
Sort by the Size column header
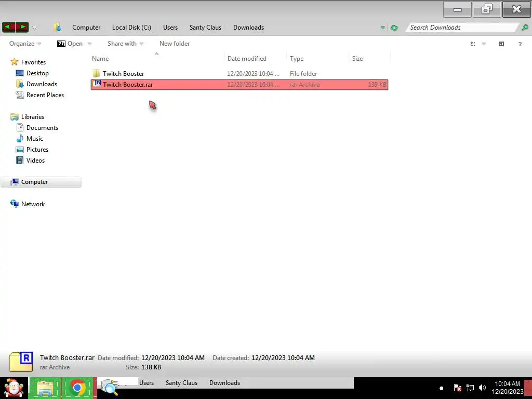369,58
